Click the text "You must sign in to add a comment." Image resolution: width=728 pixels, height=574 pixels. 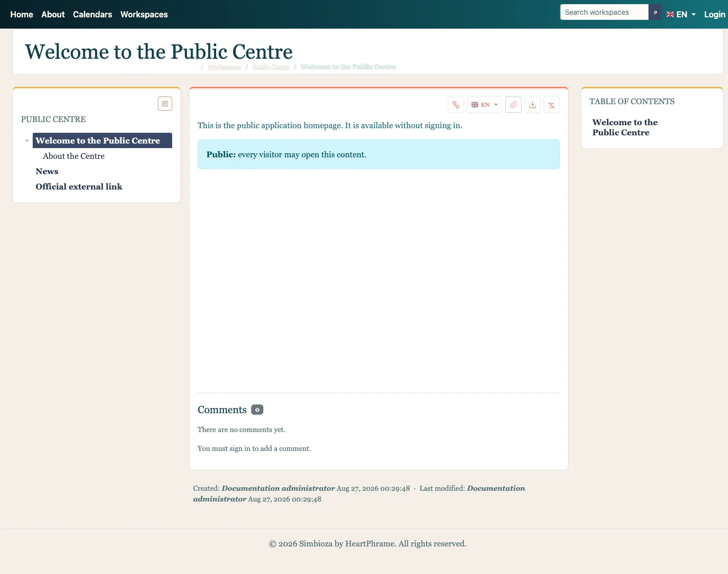pos(254,449)
